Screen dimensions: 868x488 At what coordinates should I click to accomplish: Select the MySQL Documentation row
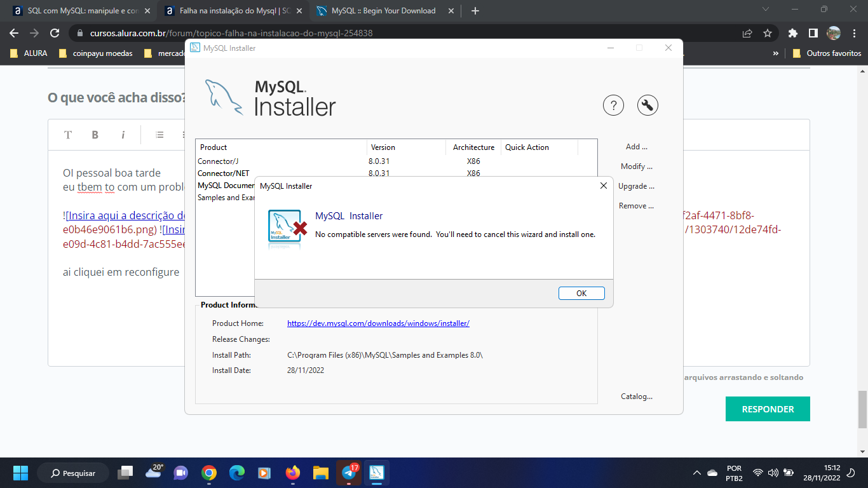point(226,186)
